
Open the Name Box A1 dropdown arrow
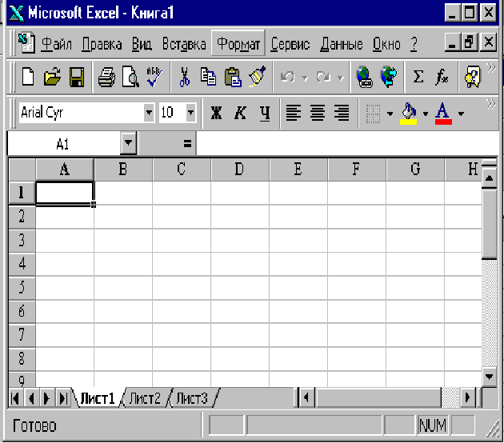pos(129,142)
